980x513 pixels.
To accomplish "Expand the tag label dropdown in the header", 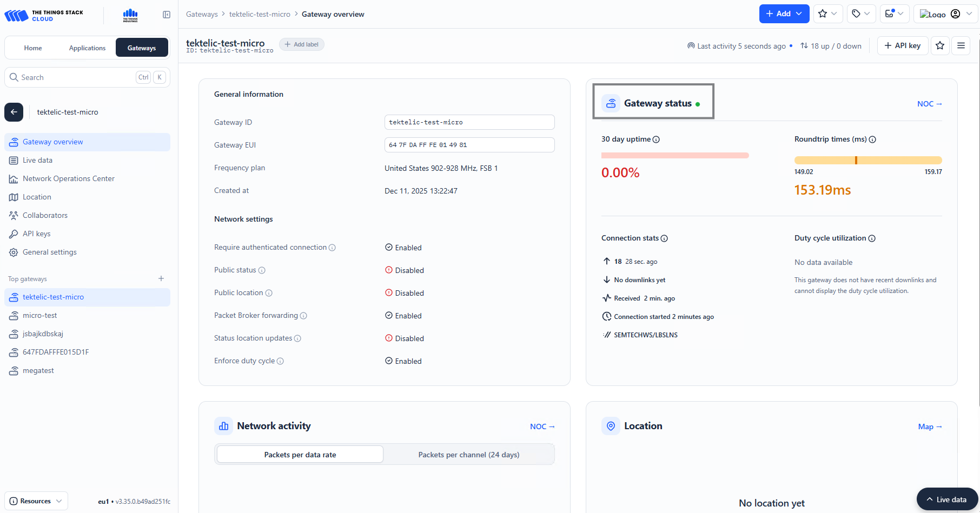I will click(858, 14).
